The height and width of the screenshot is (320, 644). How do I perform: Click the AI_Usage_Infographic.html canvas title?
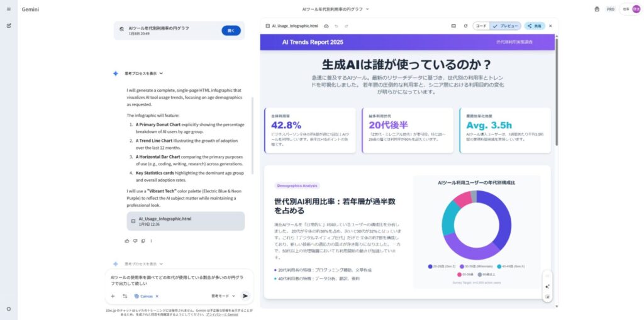(x=295, y=26)
